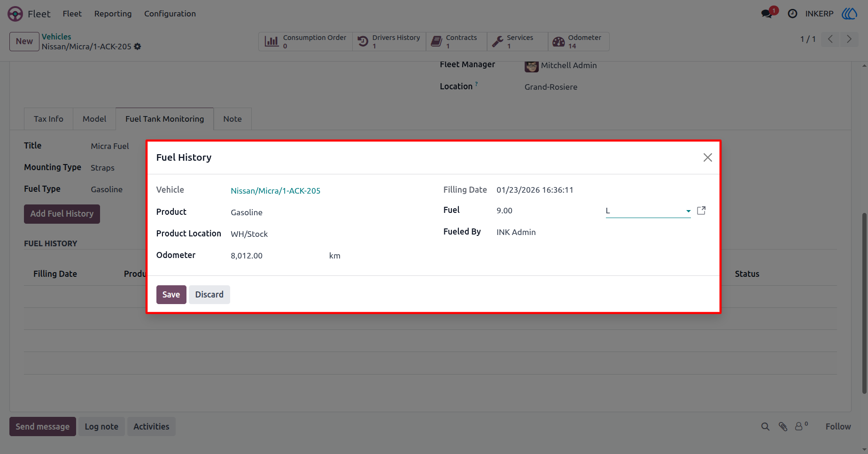Viewport: 868px width, 454px height.
Task: Open the Consumption Order stat button
Action: 306,41
